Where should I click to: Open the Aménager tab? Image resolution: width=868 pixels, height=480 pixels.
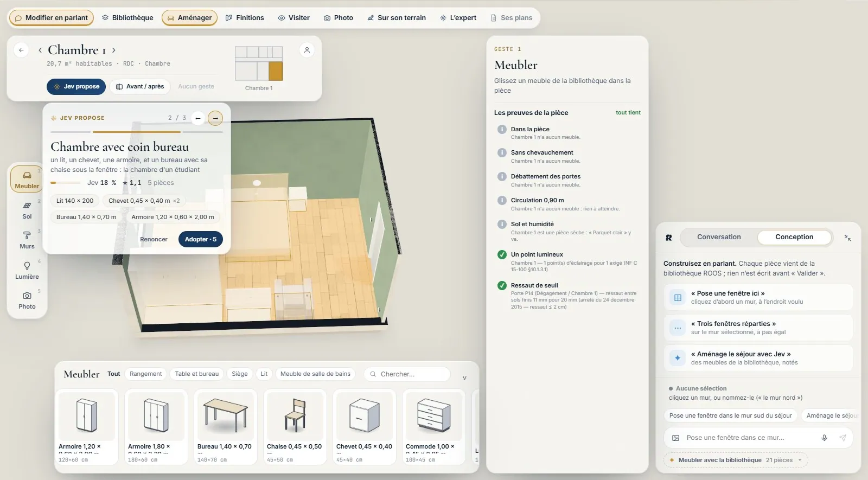point(189,18)
